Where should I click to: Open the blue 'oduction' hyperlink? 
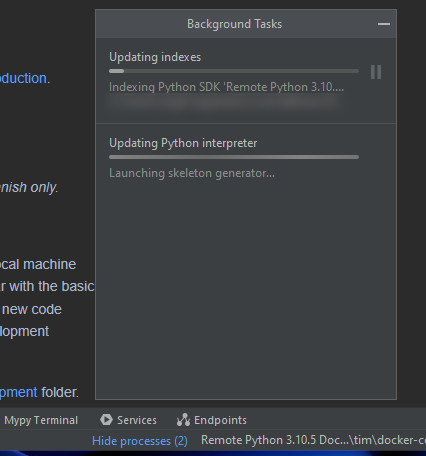(23, 78)
